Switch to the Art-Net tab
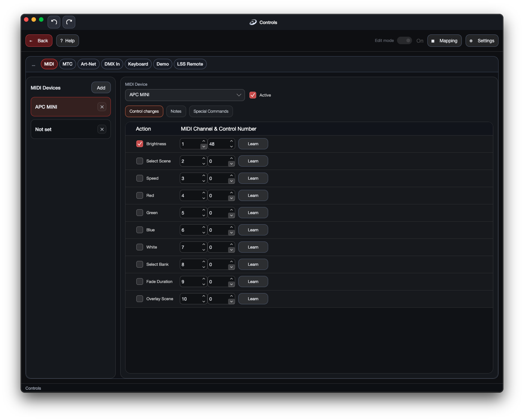Screen dimensions: 524x420 (x=88, y=64)
